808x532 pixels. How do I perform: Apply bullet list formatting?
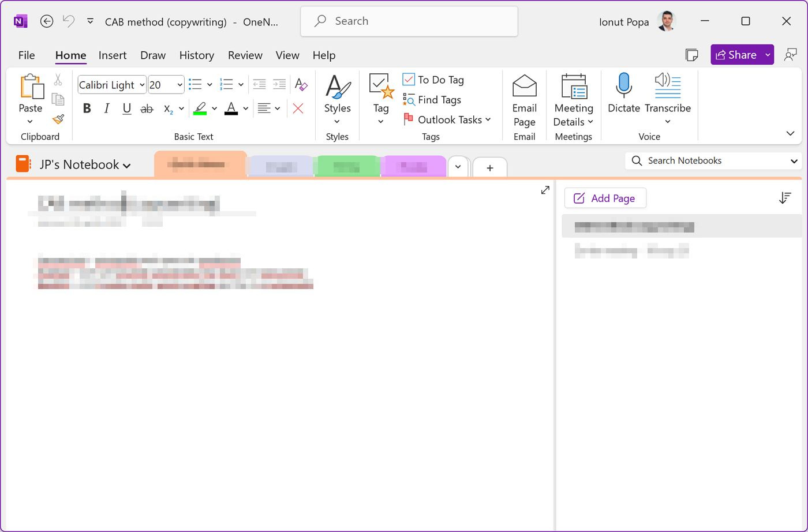195,85
